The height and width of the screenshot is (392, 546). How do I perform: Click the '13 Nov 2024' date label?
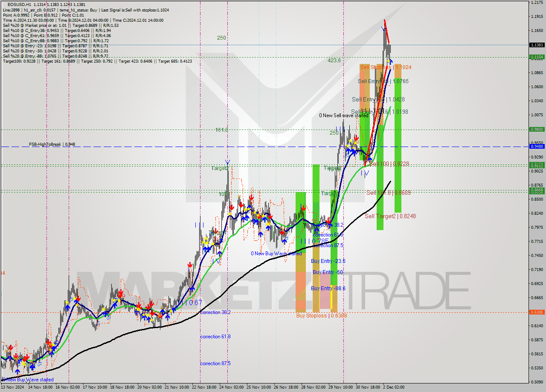pos(13,387)
